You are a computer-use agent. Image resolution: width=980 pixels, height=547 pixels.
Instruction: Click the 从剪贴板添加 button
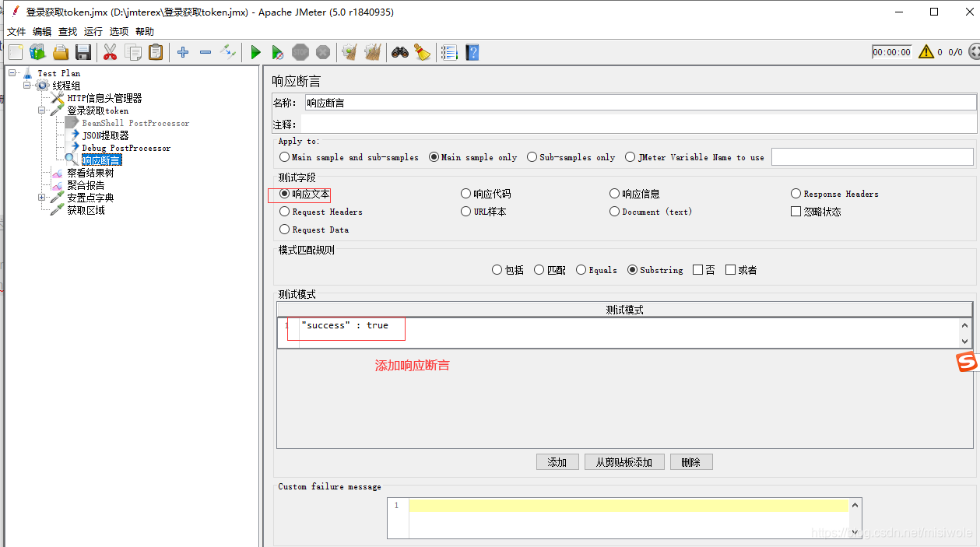[x=624, y=462]
